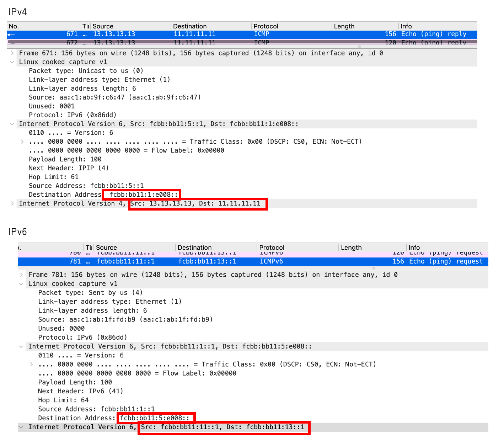The width and height of the screenshot is (504, 441).
Task: Select 'Source Address: fcbb:bb11:1::1' row
Action: click(96, 409)
